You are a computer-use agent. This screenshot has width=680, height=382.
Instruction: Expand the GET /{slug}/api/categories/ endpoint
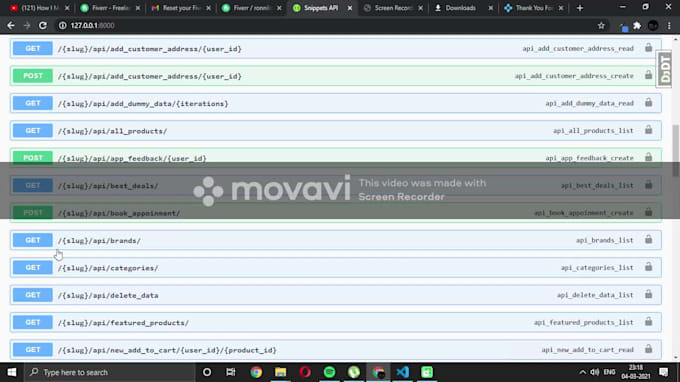coord(336,268)
